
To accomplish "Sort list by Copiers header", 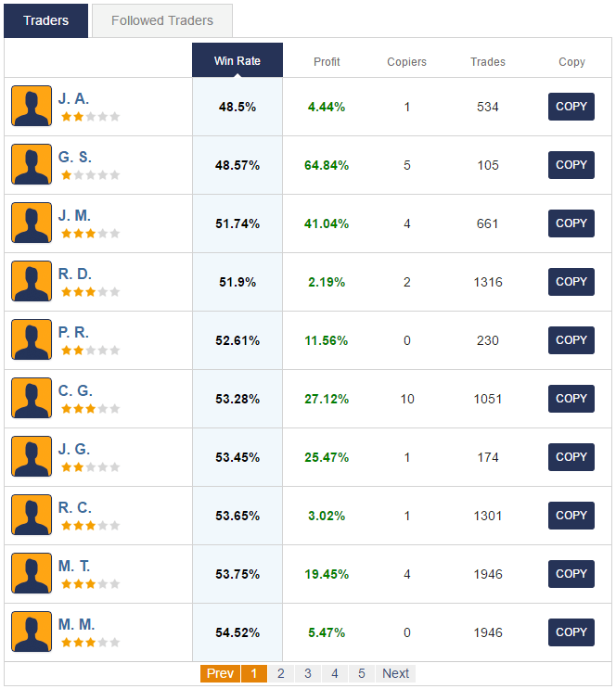I will [406, 62].
